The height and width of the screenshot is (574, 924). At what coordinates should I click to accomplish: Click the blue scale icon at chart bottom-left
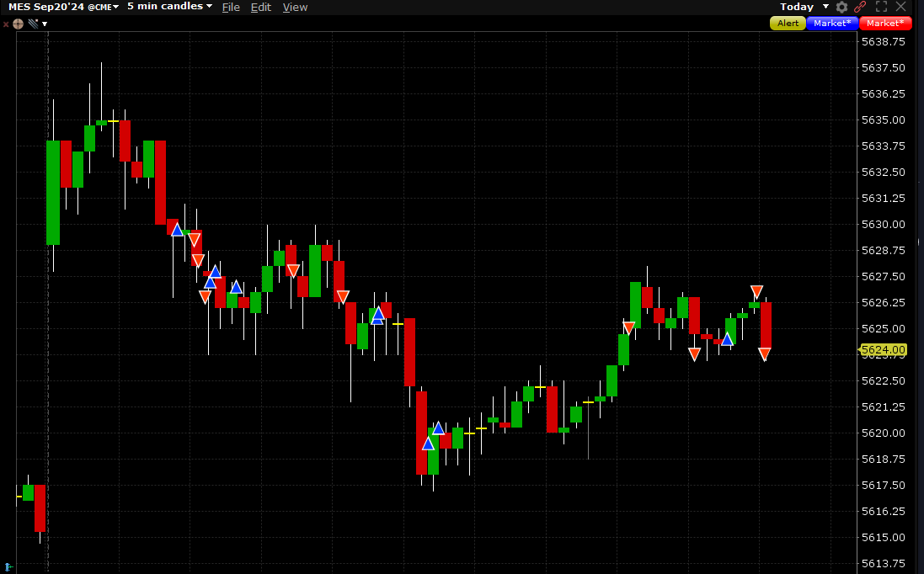8,567
